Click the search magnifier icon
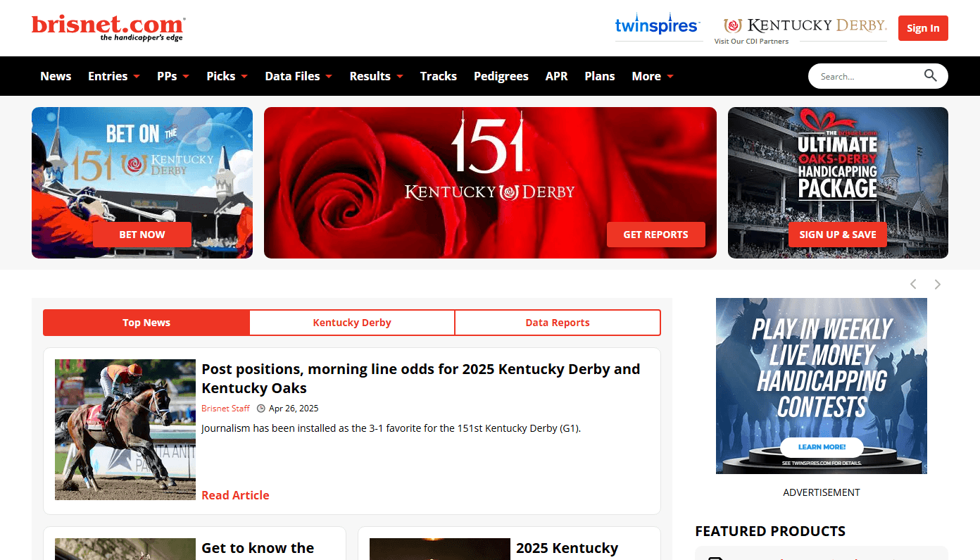The image size is (980, 560). pyautogui.click(x=931, y=76)
